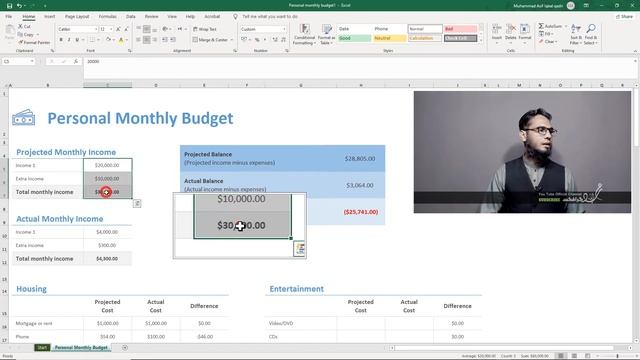The height and width of the screenshot is (360, 640).
Task: Click the Save icon in the title bar
Action: click(x=9, y=6)
